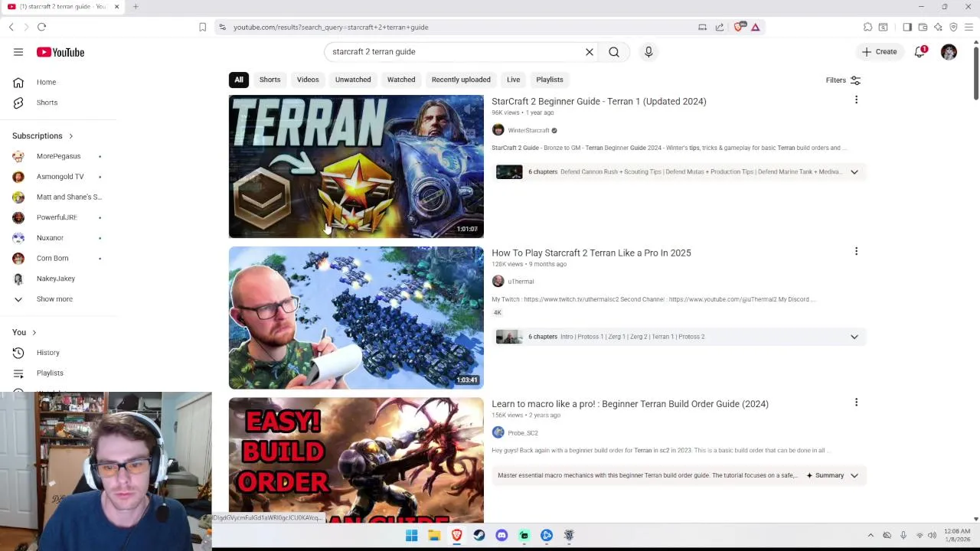This screenshot has width=980, height=551.
Task: Open Discord from the taskbar
Action: [x=501, y=536]
